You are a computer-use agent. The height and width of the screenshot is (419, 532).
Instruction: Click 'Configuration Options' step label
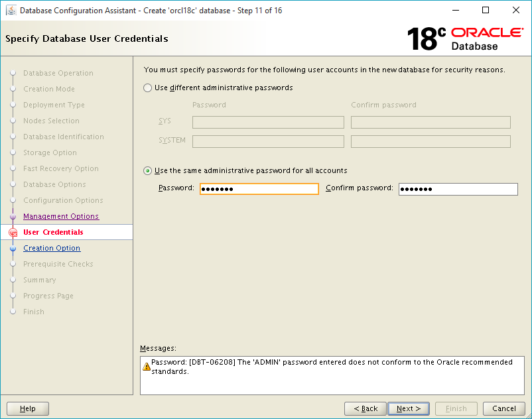coord(63,201)
